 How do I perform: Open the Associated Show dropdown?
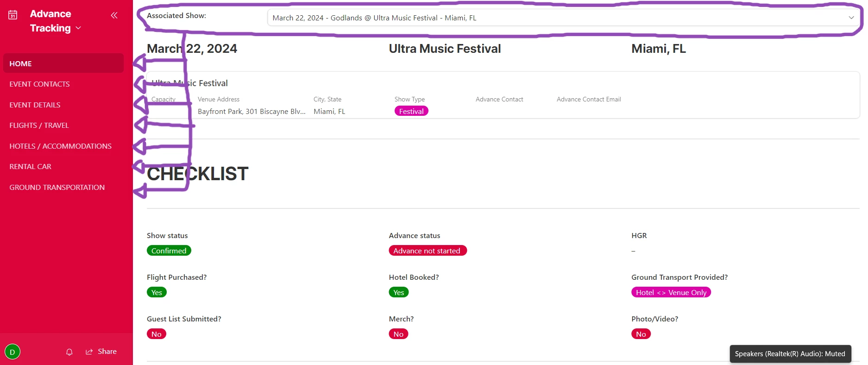(563, 18)
